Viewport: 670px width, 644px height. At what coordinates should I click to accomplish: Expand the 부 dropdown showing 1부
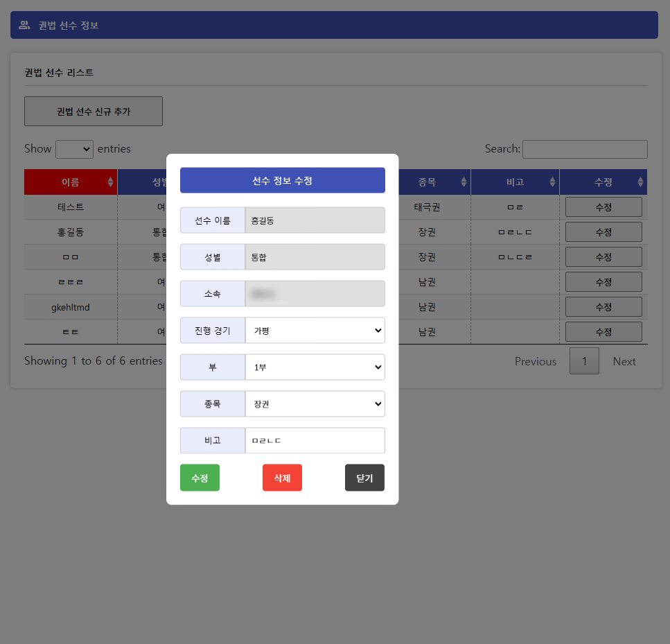[315, 367]
